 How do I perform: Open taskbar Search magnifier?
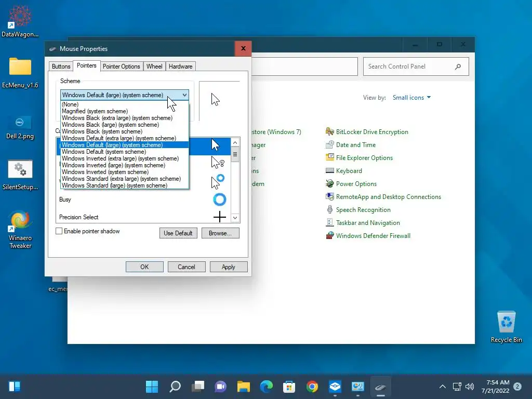[x=175, y=387]
